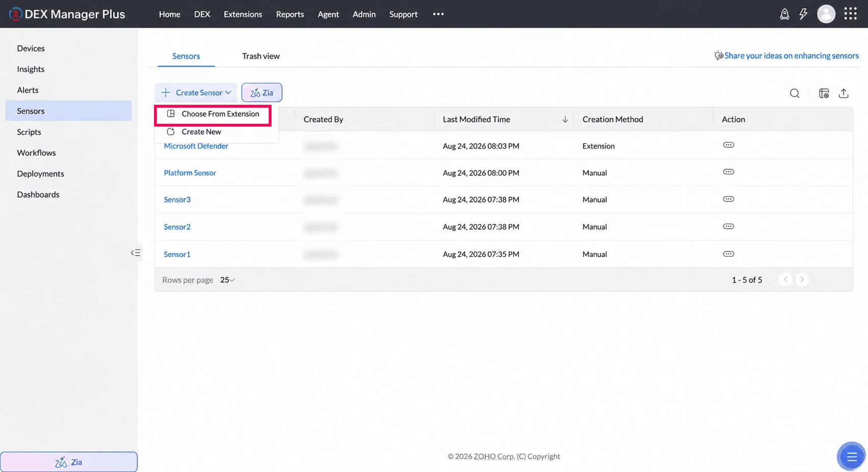The height and width of the screenshot is (472, 868).
Task: Go to Scripts in sidebar
Action: coord(29,132)
